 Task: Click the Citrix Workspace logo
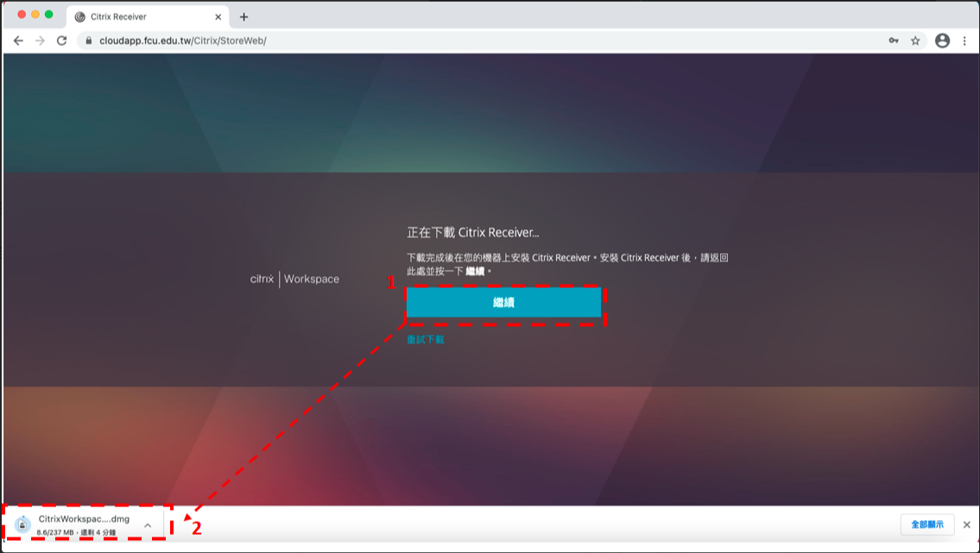[x=294, y=279]
